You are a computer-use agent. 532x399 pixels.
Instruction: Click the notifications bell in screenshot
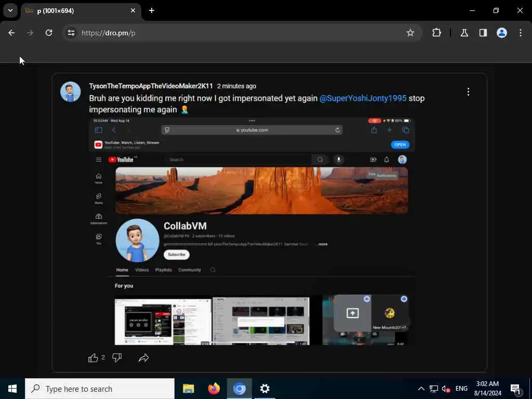387,160
